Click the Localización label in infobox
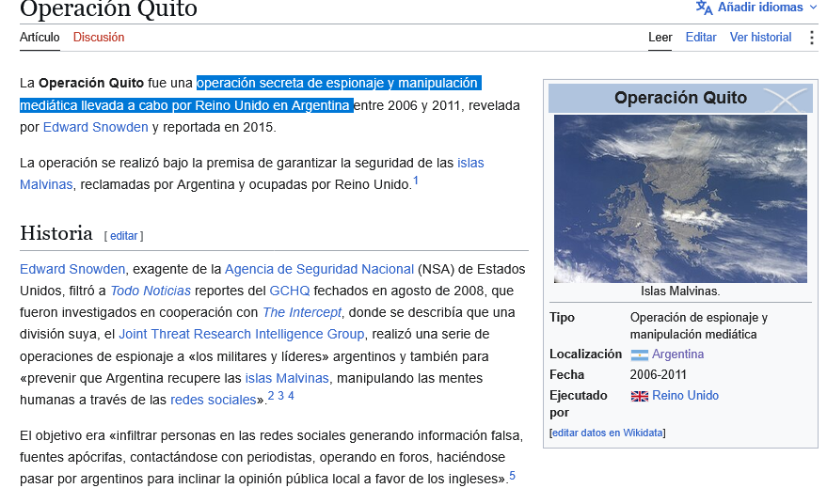 [x=585, y=354]
